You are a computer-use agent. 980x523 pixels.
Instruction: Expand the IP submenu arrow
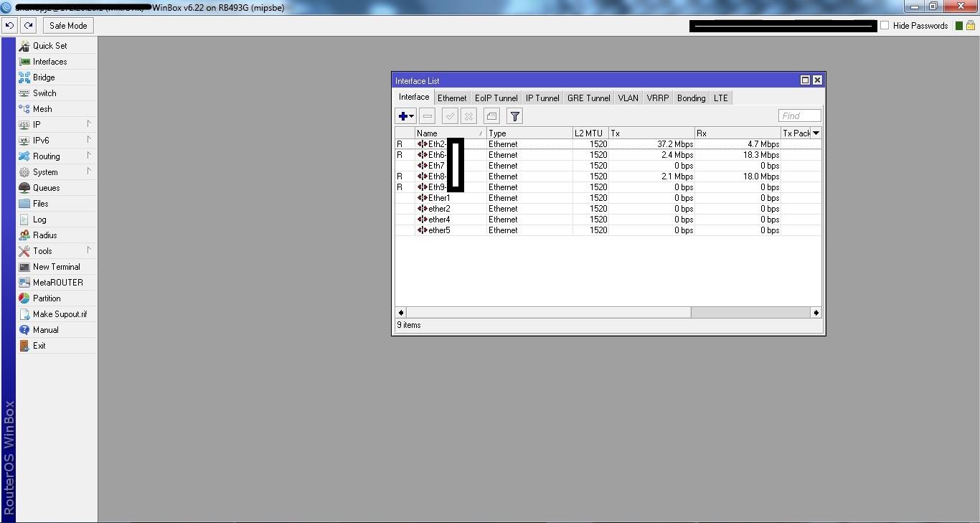(89, 123)
